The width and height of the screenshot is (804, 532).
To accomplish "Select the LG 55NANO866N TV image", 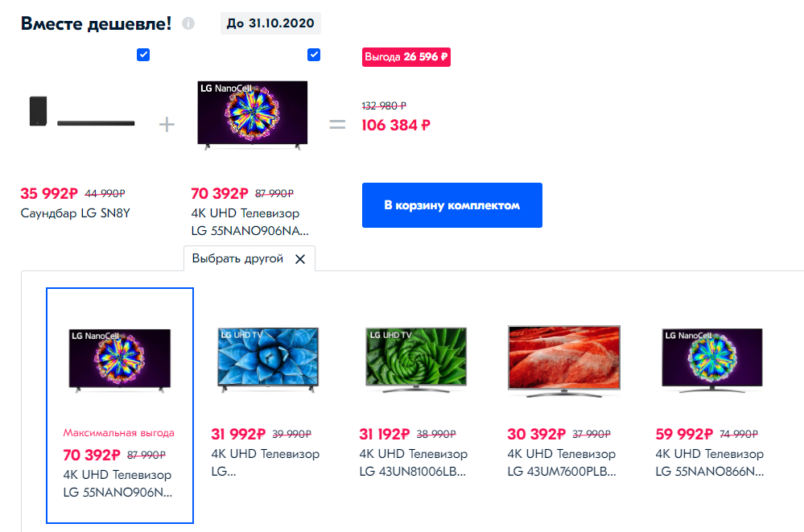I will click(x=712, y=360).
